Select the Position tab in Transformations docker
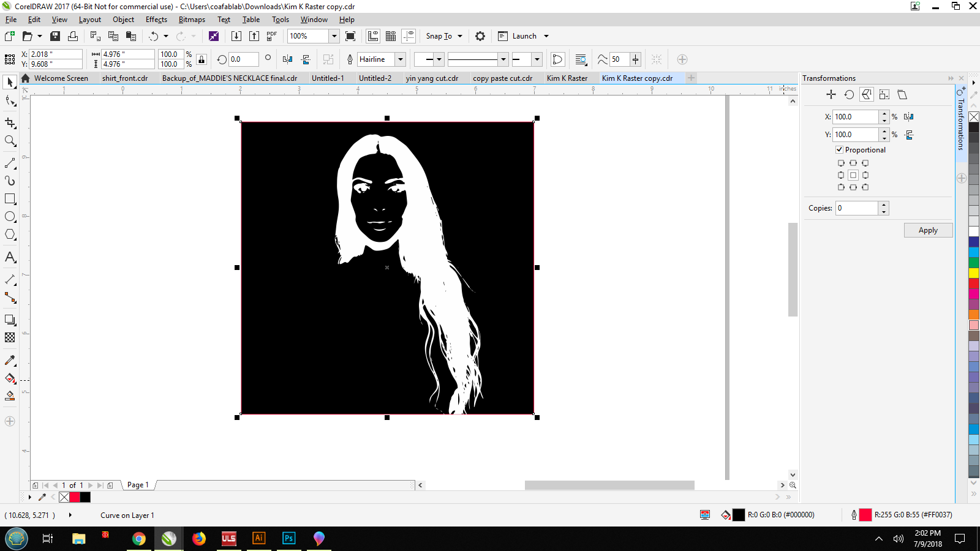 click(831, 94)
